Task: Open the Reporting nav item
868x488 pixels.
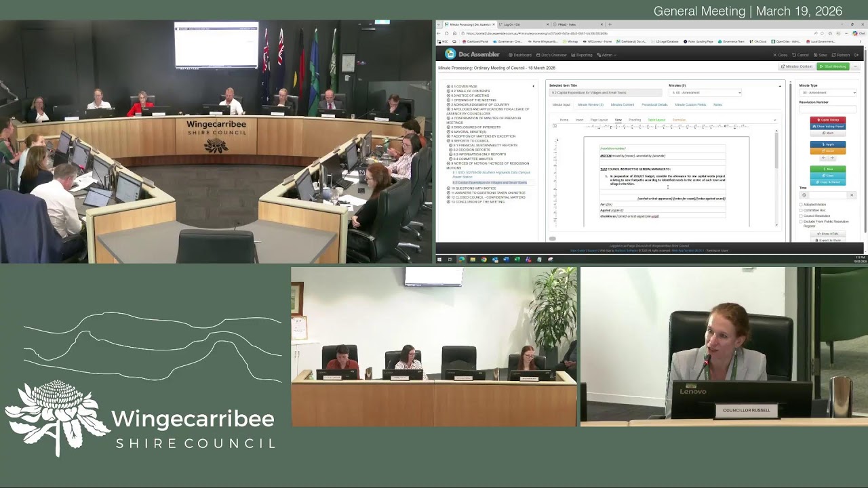Action: [582, 55]
